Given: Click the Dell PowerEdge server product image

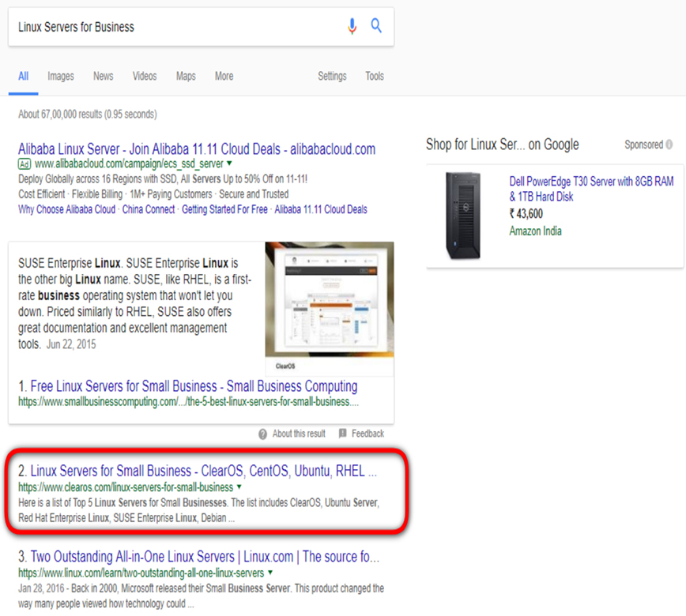Looking at the screenshot, I should 463,216.
